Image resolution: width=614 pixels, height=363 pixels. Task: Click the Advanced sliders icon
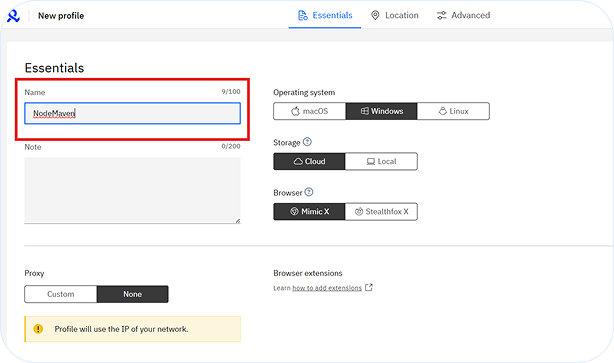[x=441, y=15]
